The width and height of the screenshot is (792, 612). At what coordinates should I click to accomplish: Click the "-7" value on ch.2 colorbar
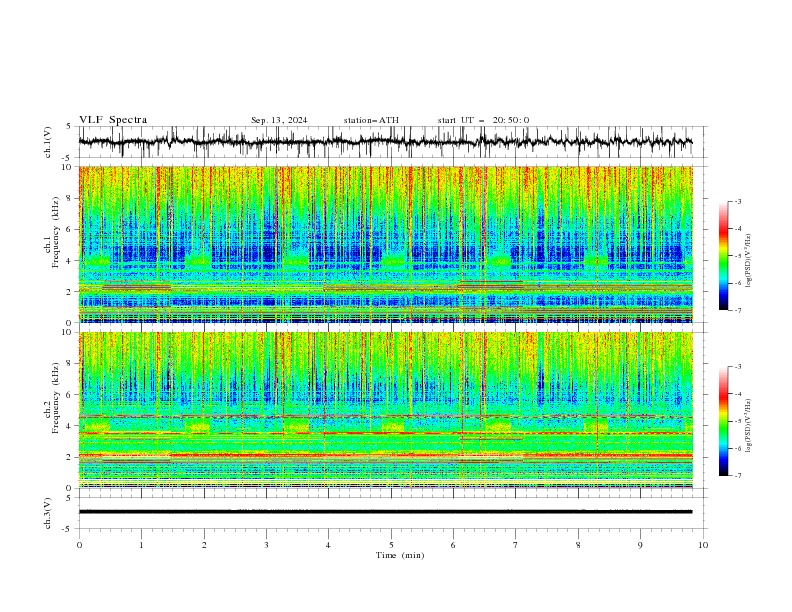[737, 476]
